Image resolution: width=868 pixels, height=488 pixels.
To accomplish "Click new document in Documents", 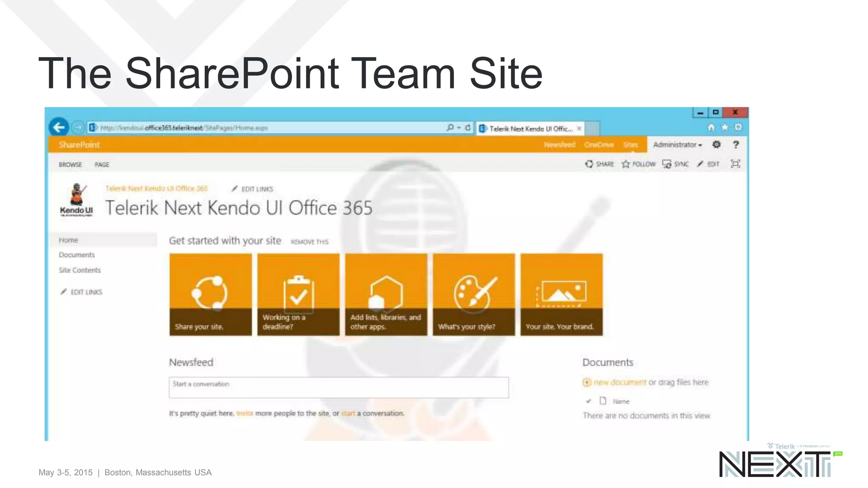I will click(620, 382).
